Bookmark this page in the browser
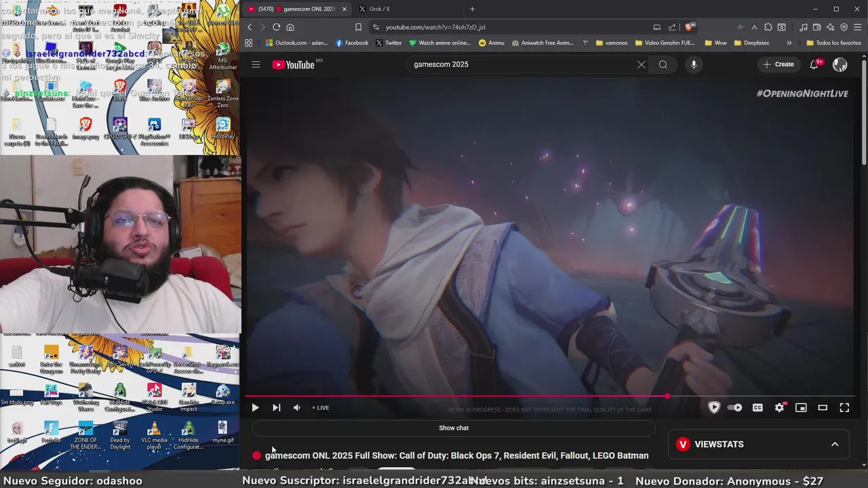This screenshot has width=868, height=488. pyautogui.click(x=358, y=27)
